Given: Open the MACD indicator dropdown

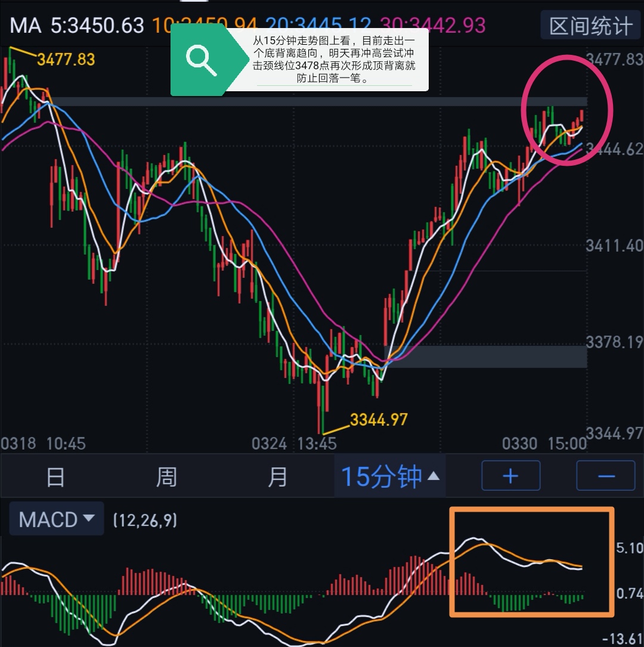Looking at the screenshot, I should [57, 519].
